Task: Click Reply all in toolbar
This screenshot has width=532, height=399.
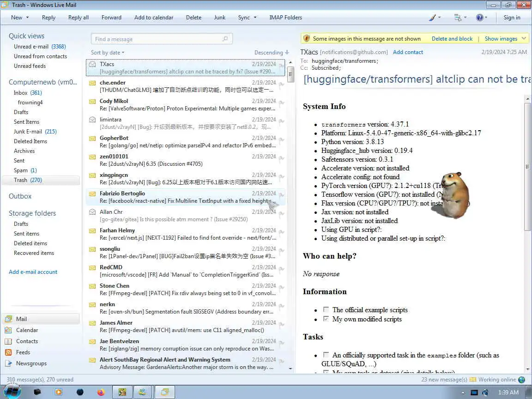Action: tap(79, 17)
